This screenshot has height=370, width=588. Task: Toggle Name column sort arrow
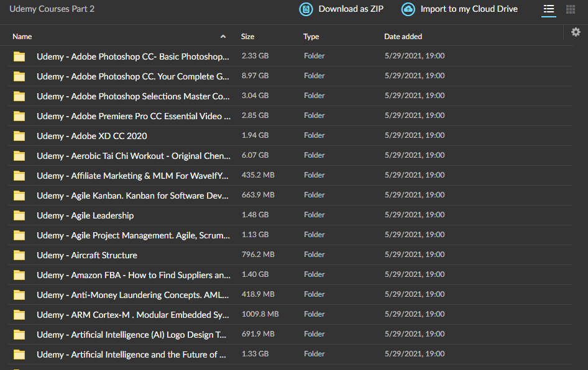tap(223, 37)
